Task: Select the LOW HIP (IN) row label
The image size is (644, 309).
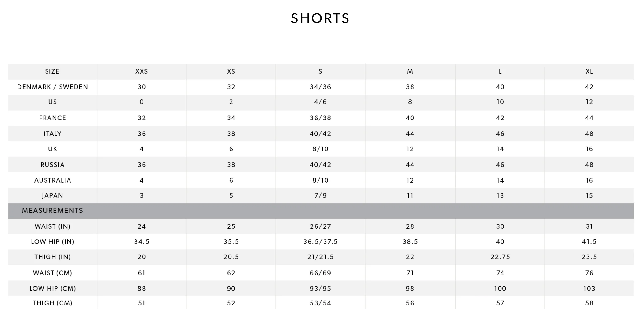Action: pyautogui.click(x=53, y=242)
